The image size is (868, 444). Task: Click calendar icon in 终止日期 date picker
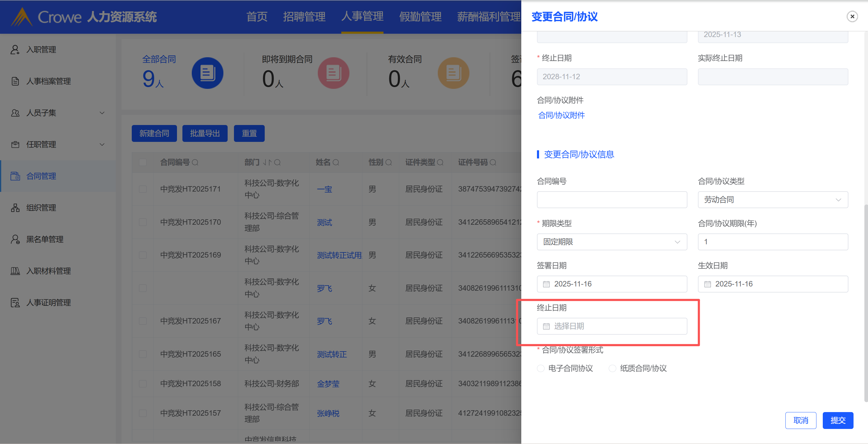(546, 326)
